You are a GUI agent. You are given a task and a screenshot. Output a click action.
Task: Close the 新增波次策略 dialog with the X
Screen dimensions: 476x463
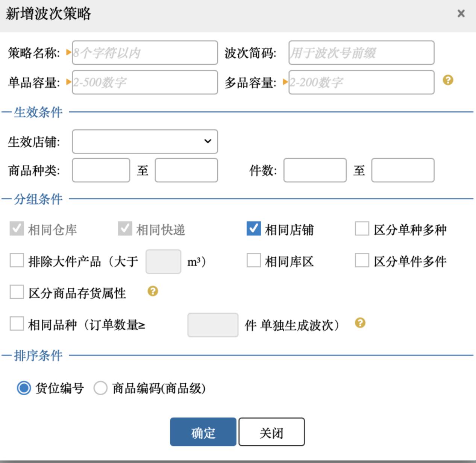pyautogui.click(x=461, y=14)
